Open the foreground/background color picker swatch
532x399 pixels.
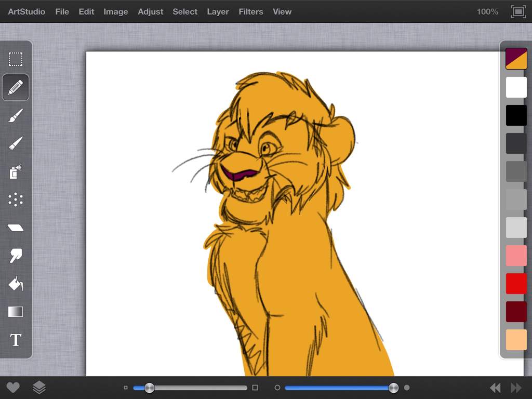516,59
